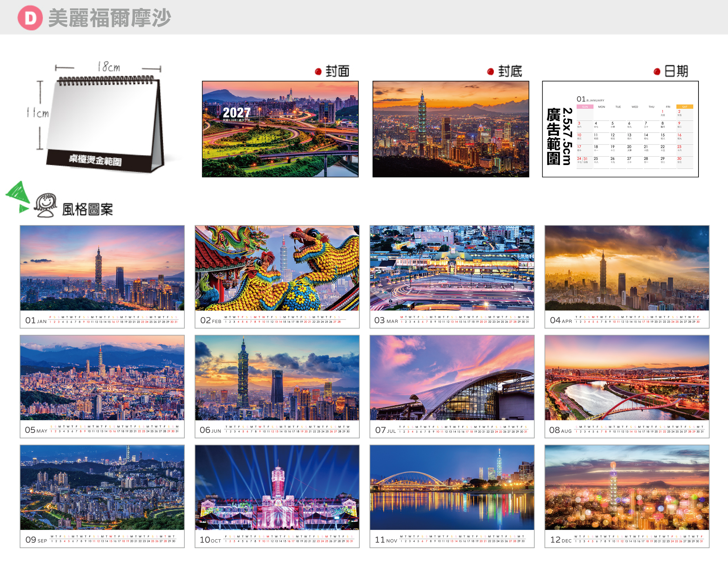This screenshot has width=728, height=564.
Task: Click the 桌檯燙金範圍 calendar base label
Action: [x=95, y=160]
